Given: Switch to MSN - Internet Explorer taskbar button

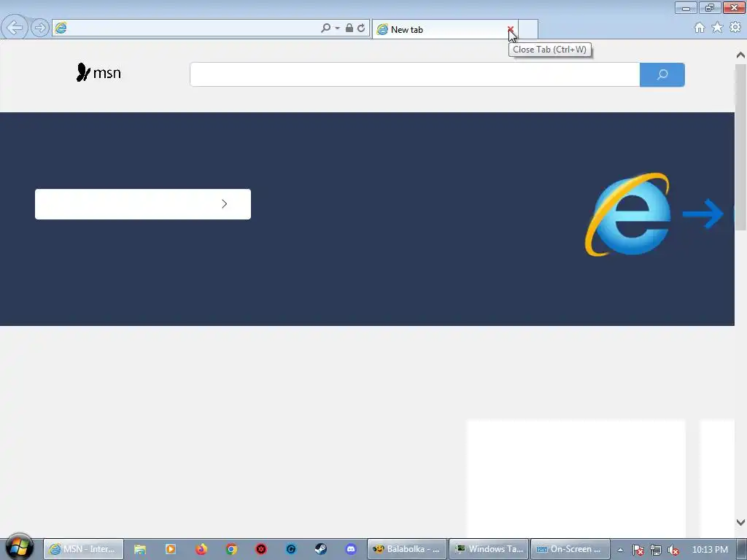Looking at the screenshot, I should 83,549.
